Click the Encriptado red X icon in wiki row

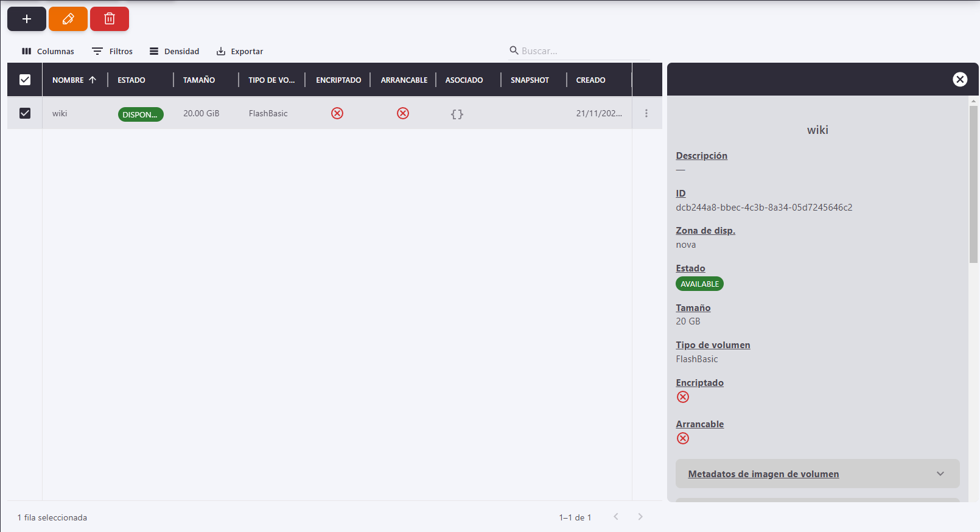(x=337, y=113)
